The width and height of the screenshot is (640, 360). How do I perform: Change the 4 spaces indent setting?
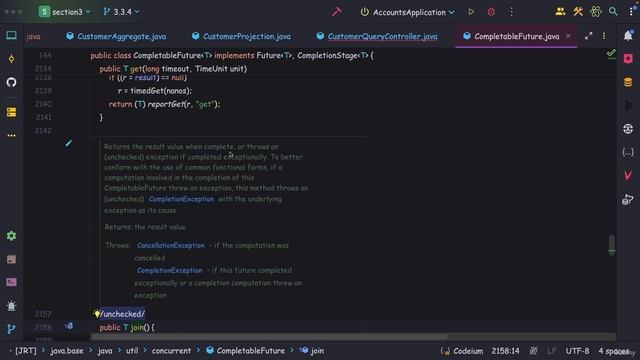tap(613, 351)
